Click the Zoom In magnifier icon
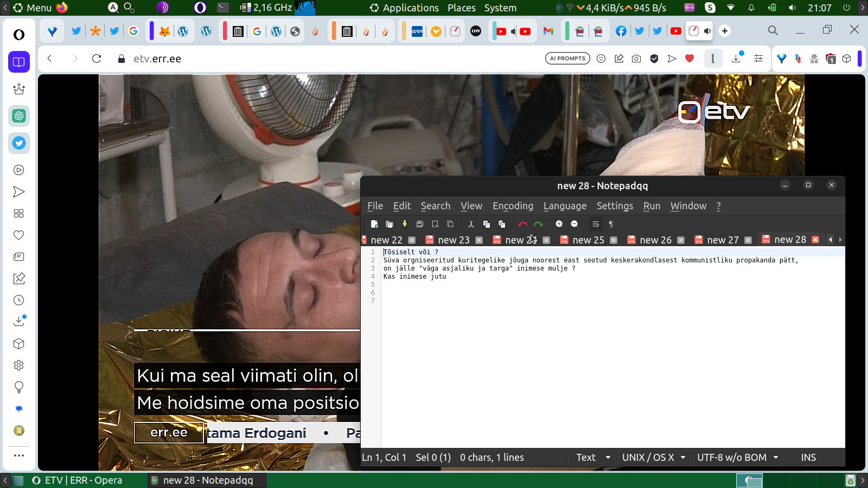This screenshot has height=488, width=868. pos(559,224)
